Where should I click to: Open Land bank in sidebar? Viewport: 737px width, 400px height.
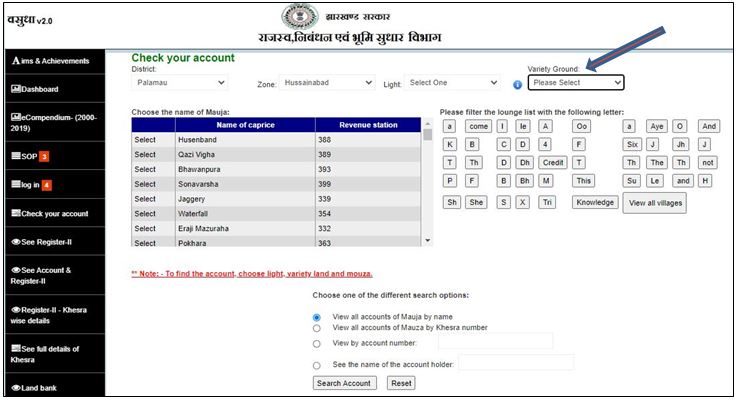(x=37, y=387)
